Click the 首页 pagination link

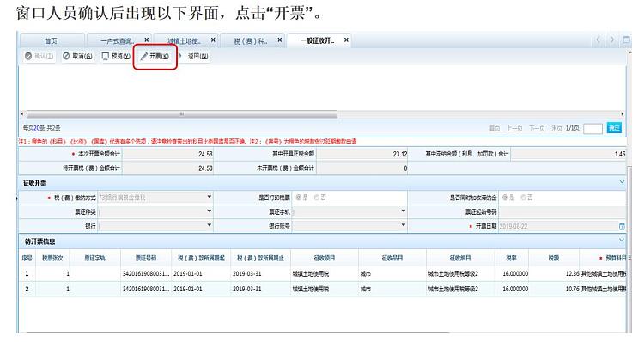coord(495,128)
